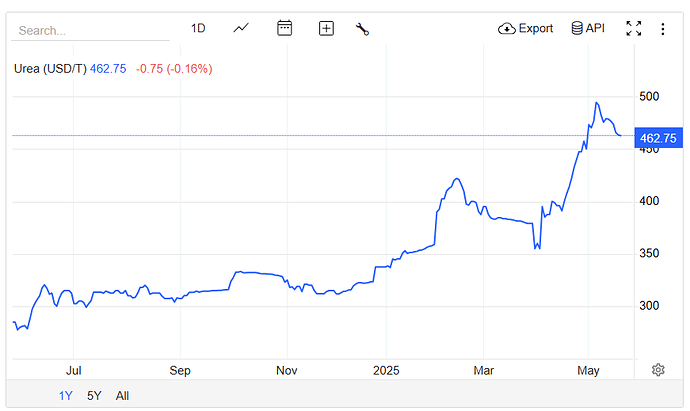690x411 pixels.
Task: Open the line chart type selector
Action: (x=241, y=28)
